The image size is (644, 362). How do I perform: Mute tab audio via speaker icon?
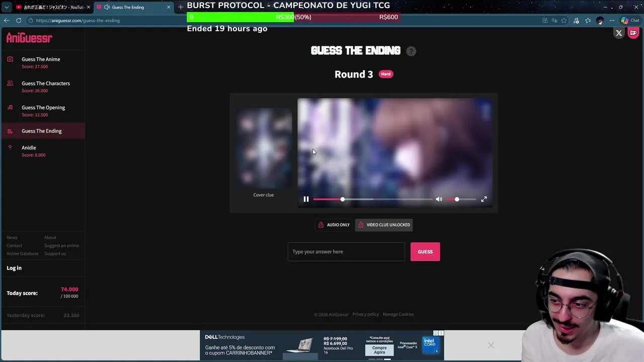tap(107, 7)
